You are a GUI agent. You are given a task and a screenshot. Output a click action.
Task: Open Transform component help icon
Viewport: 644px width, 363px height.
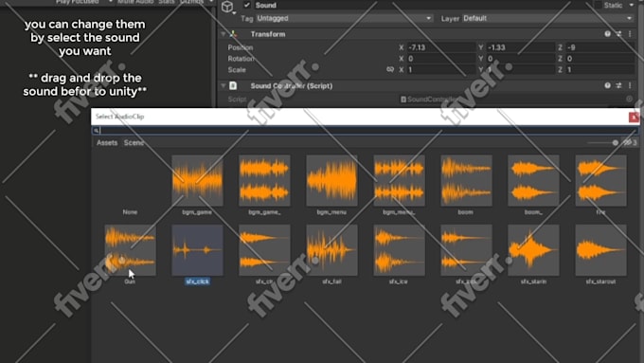coord(607,34)
